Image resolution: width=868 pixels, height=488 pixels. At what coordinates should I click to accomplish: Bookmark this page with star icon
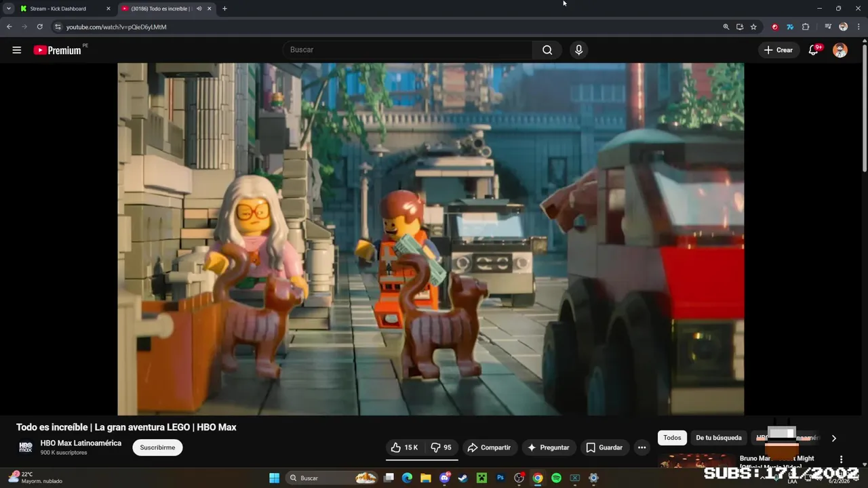(x=753, y=27)
